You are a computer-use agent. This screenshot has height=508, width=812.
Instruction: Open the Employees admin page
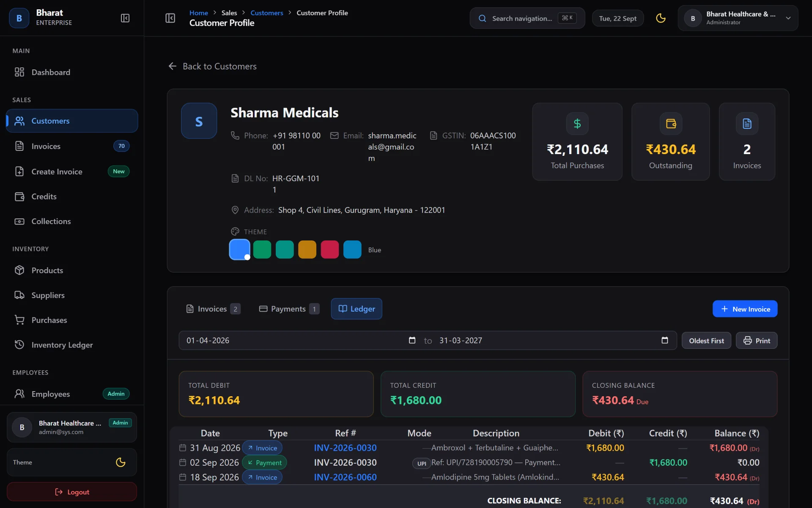(x=72, y=394)
